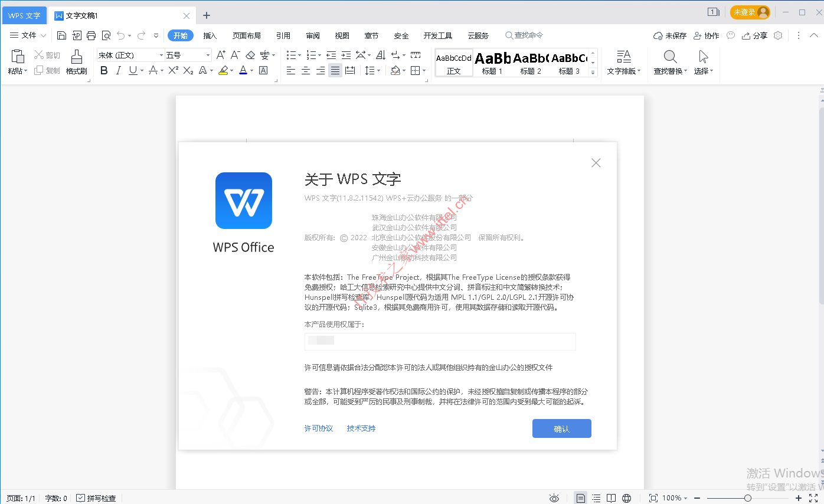Viewport: 824px width, 504px height.
Task: Switch to the View (视图) tab
Action: [342, 35]
